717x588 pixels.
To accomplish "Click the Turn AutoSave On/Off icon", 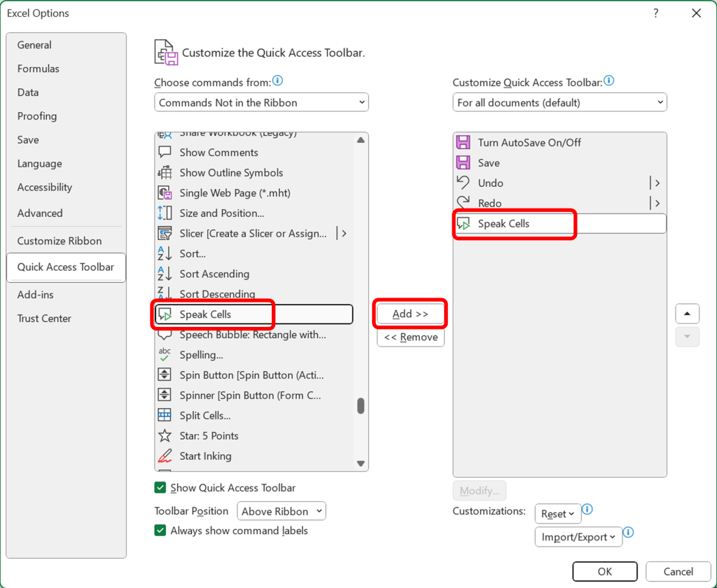I will point(464,142).
